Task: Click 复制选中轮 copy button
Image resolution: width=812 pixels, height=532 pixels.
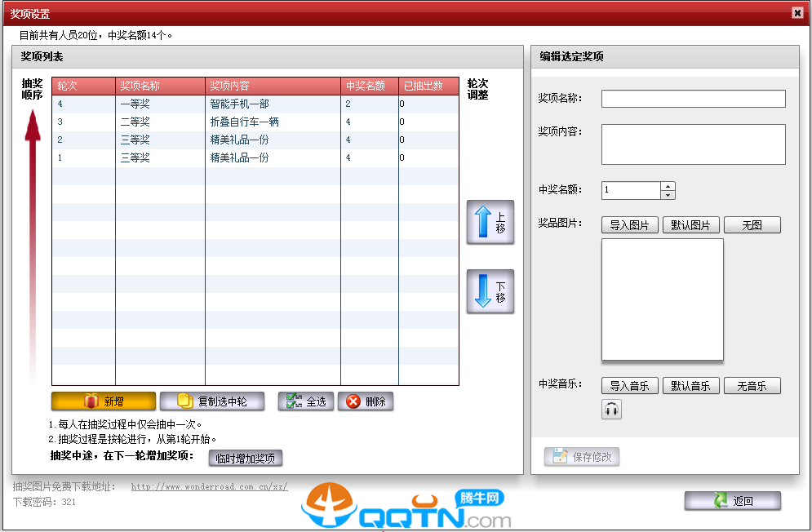Action: pyautogui.click(x=212, y=401)
